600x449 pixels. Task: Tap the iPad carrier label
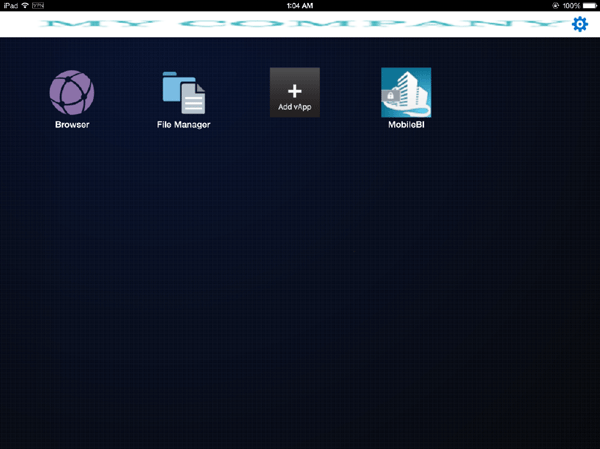point(11,5)
